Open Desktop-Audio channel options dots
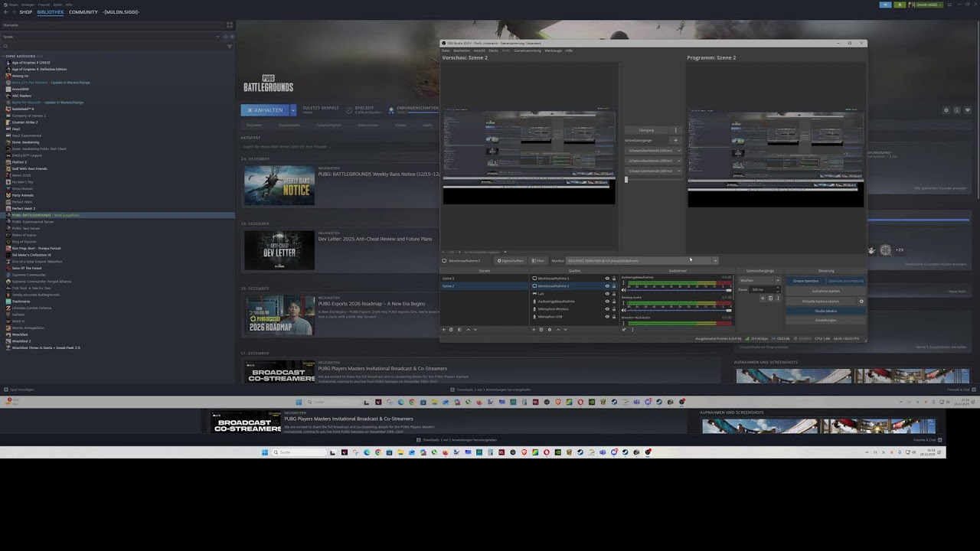980x551 pixels. 623,303
